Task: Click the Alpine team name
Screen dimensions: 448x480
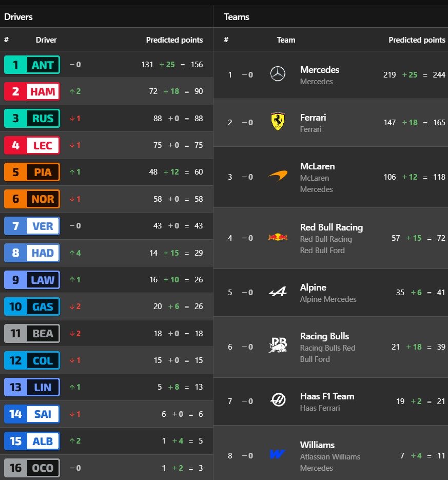Action: [313, 287]
